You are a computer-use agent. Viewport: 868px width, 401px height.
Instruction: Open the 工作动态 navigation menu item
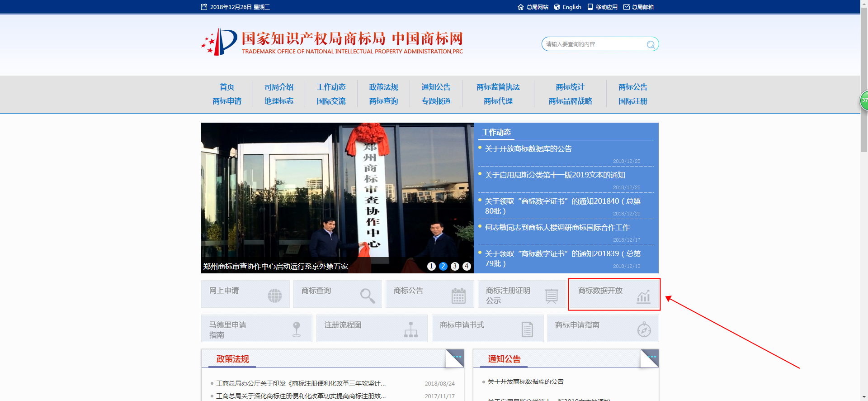tap(331, 87)
